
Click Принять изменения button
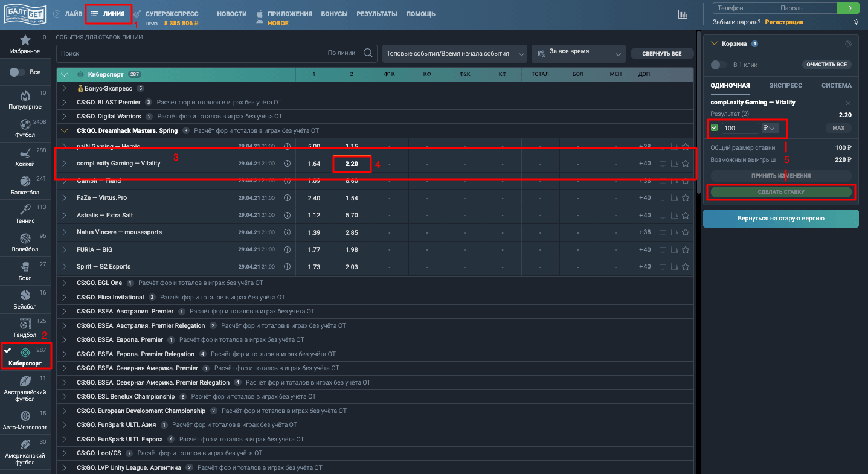(781, 176)
